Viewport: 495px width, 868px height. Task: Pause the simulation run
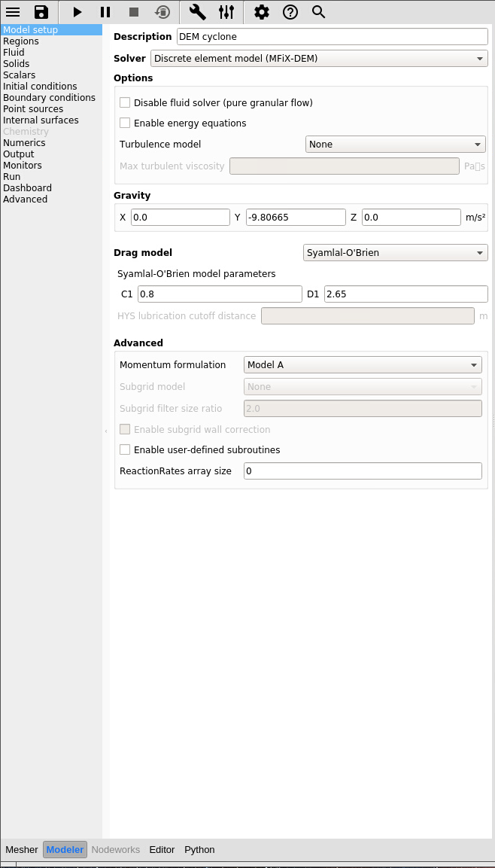tap(105, 12)
